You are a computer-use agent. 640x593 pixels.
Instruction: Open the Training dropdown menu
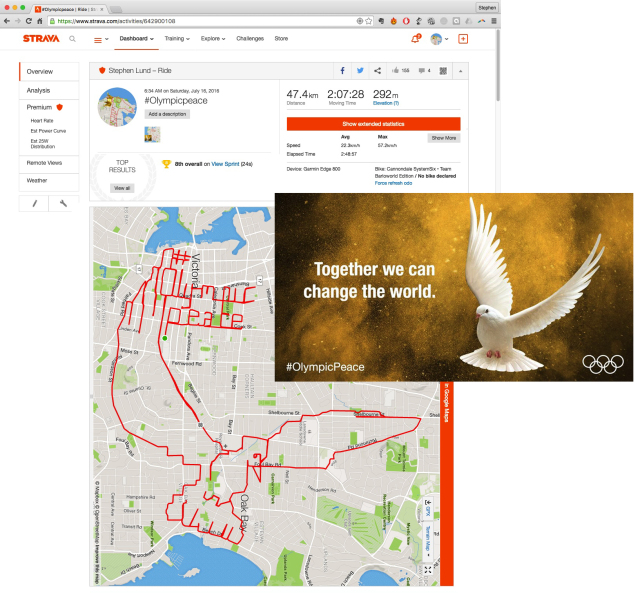point(177,39)
